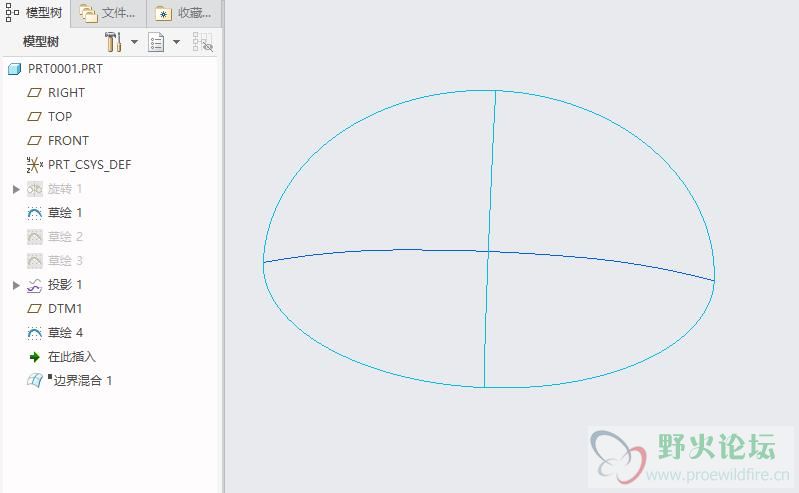
Task: Expand the 旋转 1 feature node
Action: [16, 189]
